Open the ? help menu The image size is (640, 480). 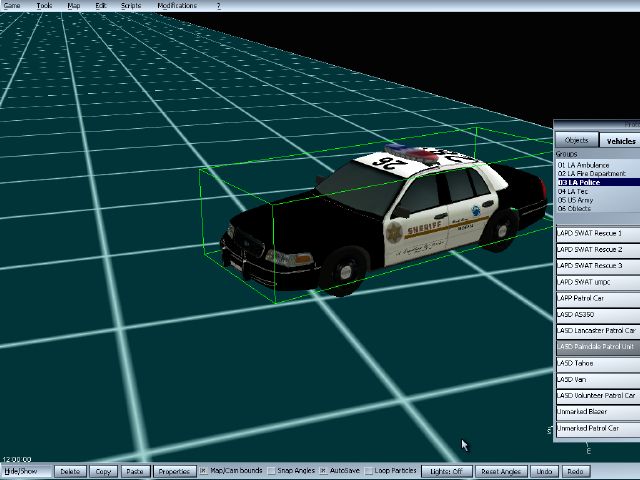218,6
